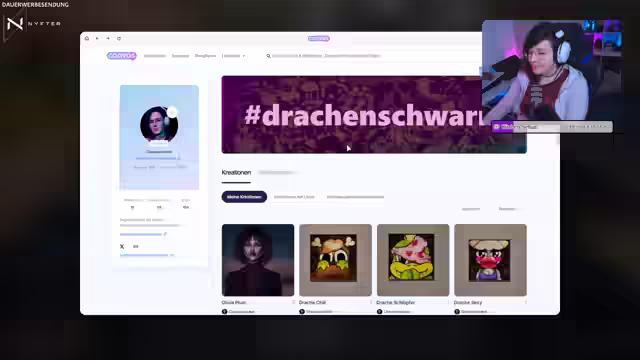Screen dimensions: 640x360
Task: Click the creator avatar under Drache Schlüpfer
Action: point(380,311)
